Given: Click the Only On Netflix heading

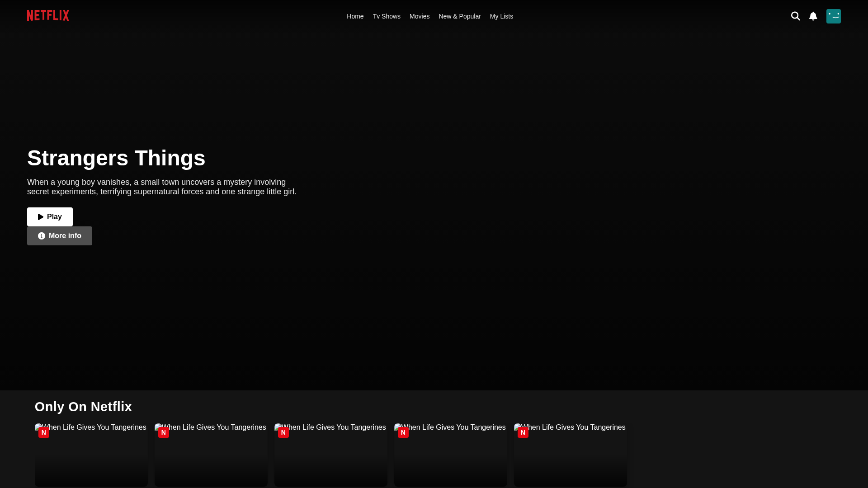Looking at the screenshot, I should point(83,407).
